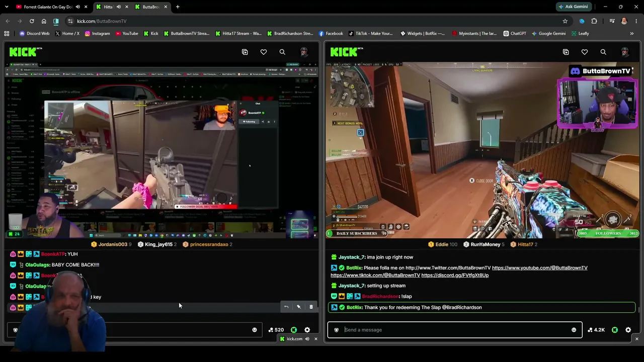Open the Chrome profile avatar

[x=624, y=21]
